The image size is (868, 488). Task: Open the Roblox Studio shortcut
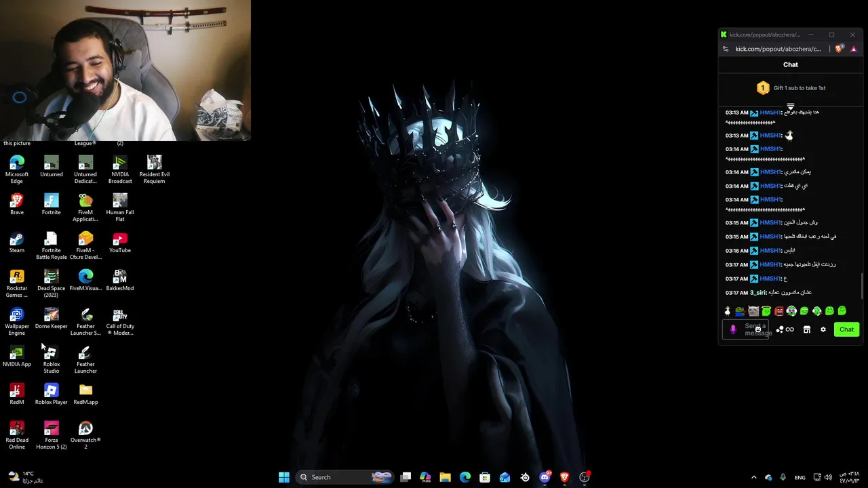pos(51,359)
